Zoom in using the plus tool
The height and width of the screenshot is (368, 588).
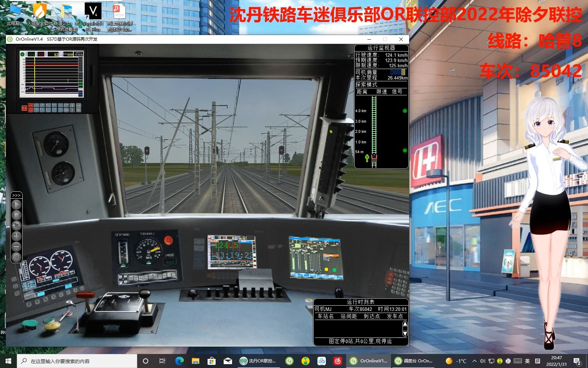pyautogui.click(x=16, y=236)
